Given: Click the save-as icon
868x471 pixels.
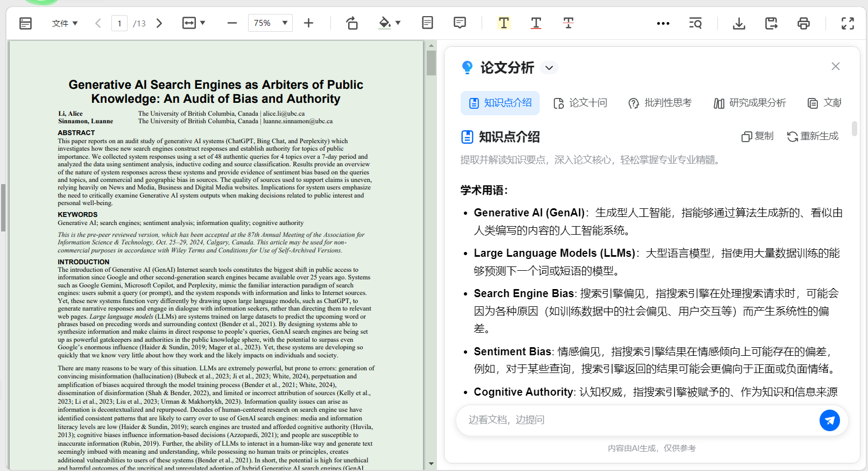Looking at the screenshot, I should [771, 23].
